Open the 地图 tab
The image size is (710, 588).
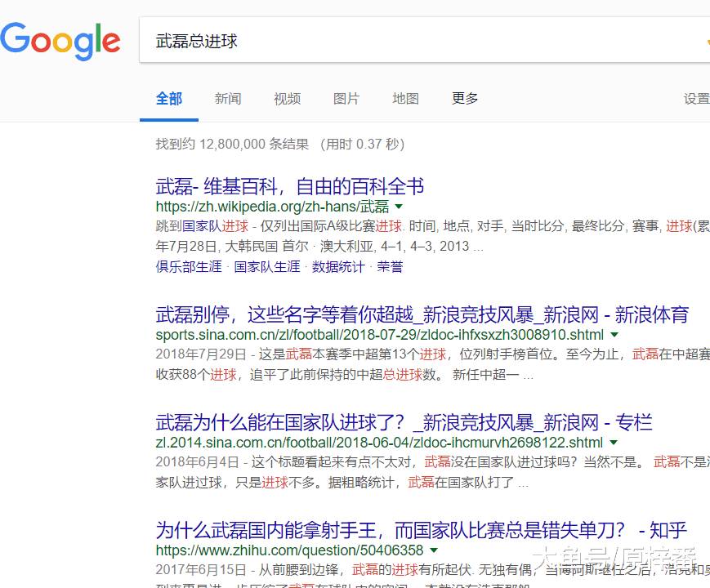tap(405, 99)
